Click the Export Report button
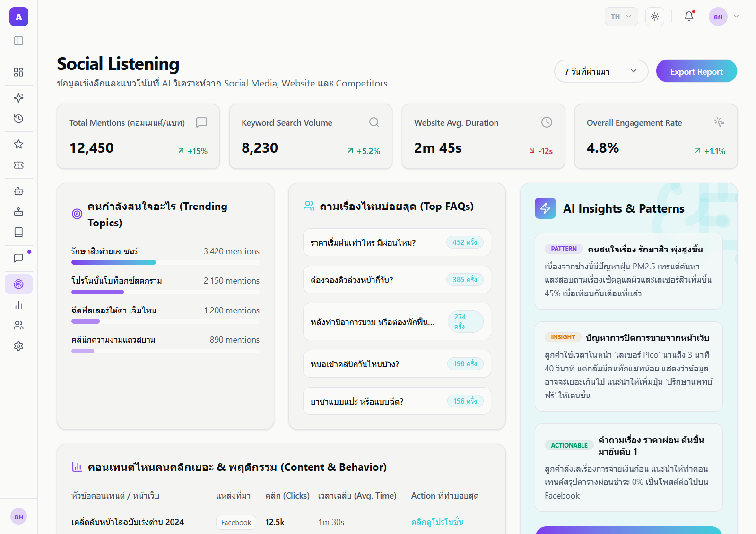Image resolution: width=756 pixels, height=534 pixels. pos(696,71)
